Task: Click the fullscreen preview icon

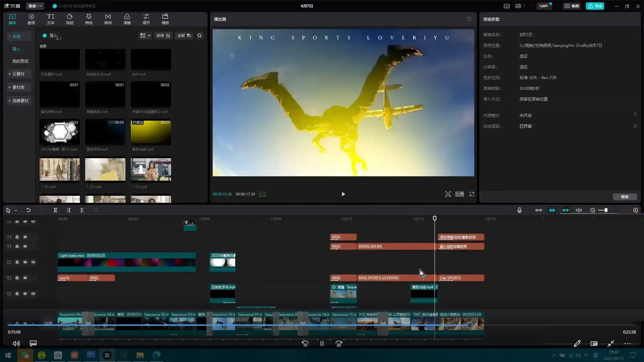Action: [x=472, y=194]
